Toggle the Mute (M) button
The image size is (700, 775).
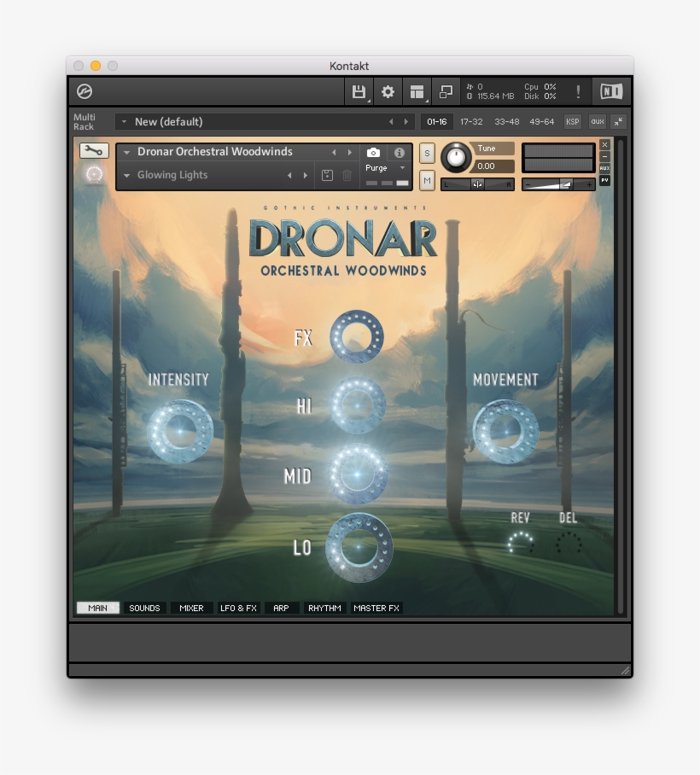[427, 180]
